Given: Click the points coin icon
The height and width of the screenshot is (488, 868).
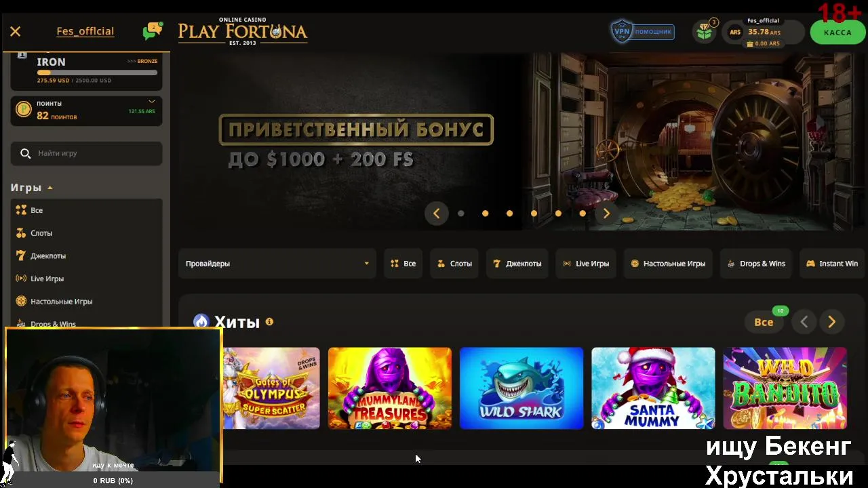Looking at the screenshot, I should [24, 109].
